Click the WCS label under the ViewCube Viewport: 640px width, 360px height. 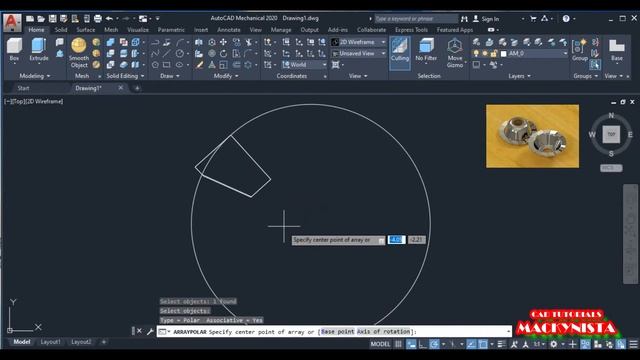611,168
